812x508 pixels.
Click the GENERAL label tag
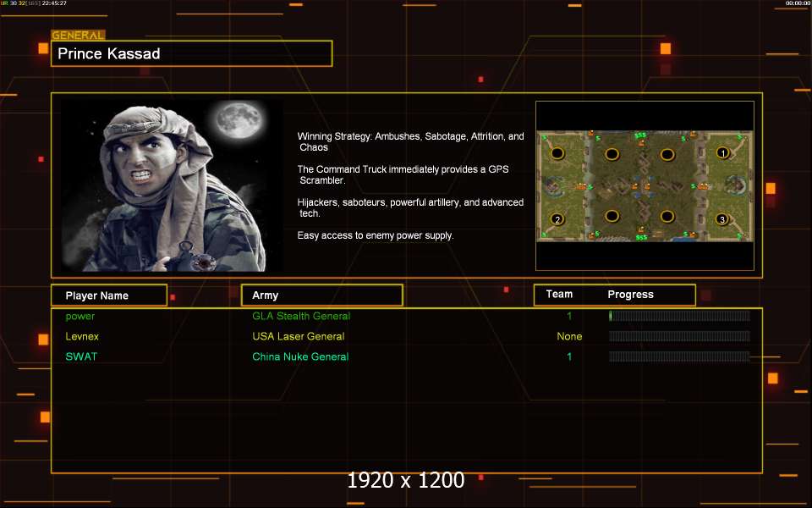coord(78,36)
